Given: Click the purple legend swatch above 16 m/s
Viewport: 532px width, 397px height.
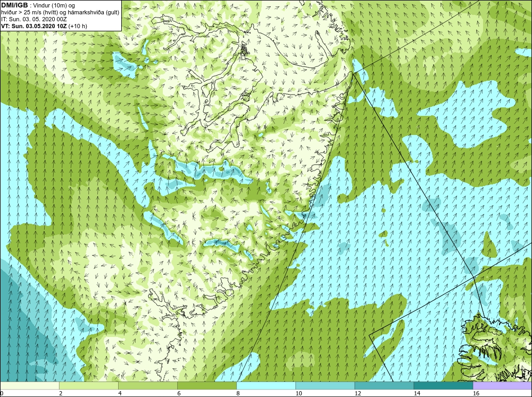Looking at the screenshot, I should (x=503, y=385).
